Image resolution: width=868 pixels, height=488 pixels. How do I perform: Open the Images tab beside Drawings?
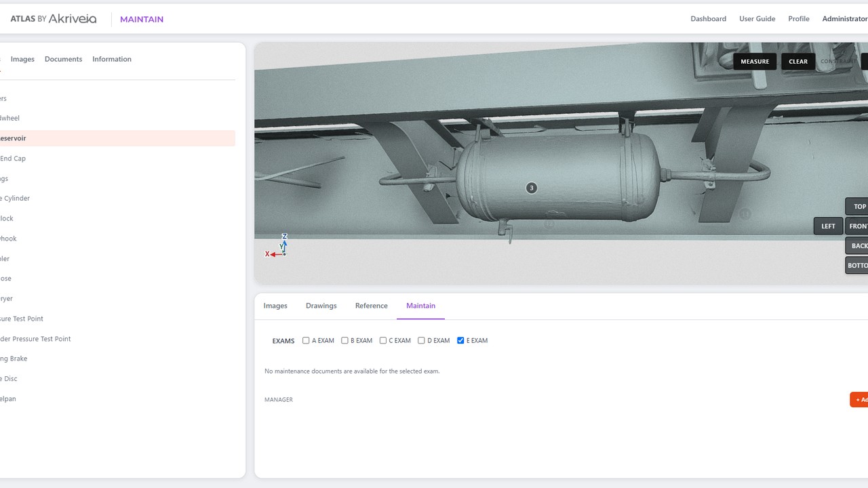coord(275,306)
